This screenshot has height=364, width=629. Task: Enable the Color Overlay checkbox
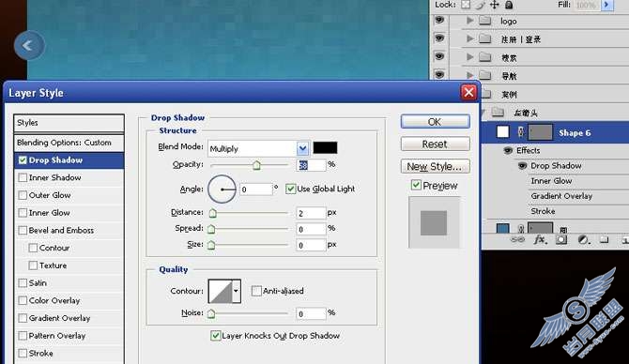pos(23,300)
